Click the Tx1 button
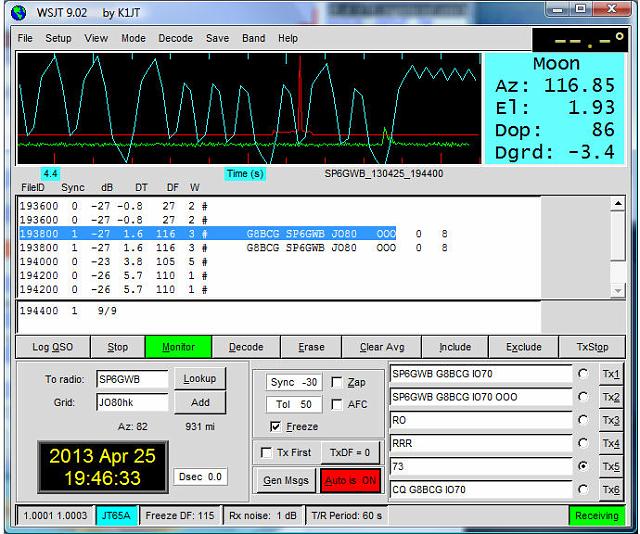This screenshot has width=640, height=534. coord(611,374)
